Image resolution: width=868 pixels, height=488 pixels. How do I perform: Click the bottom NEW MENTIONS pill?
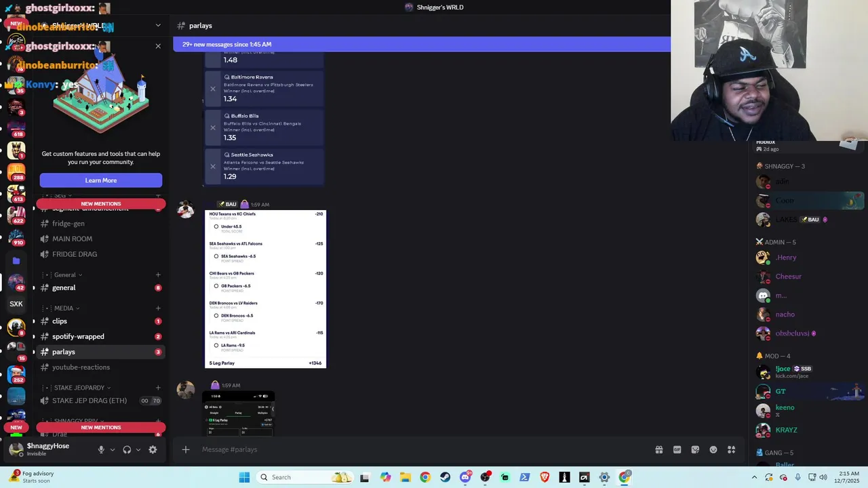101,428
